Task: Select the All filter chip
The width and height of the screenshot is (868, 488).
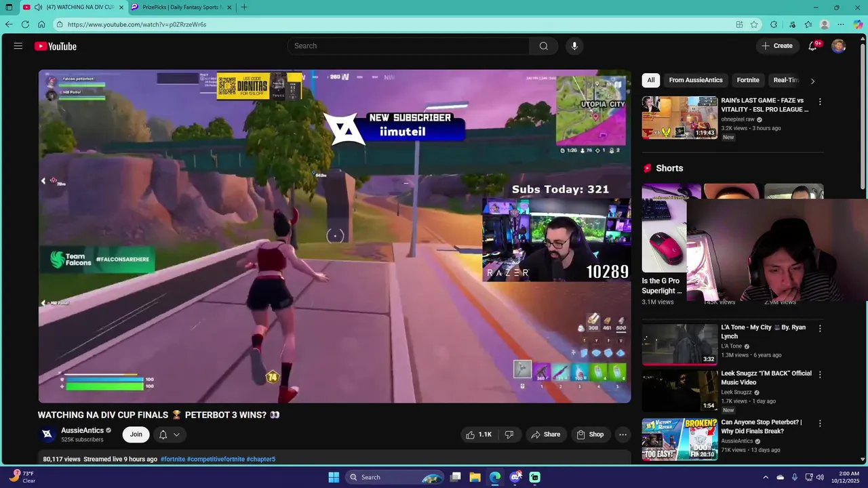Action: [651, 80]
